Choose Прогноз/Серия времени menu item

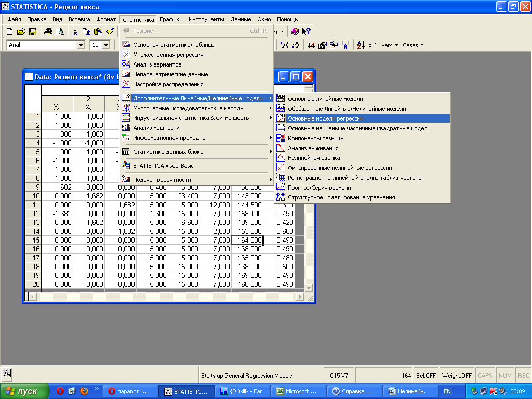(362, 187)
